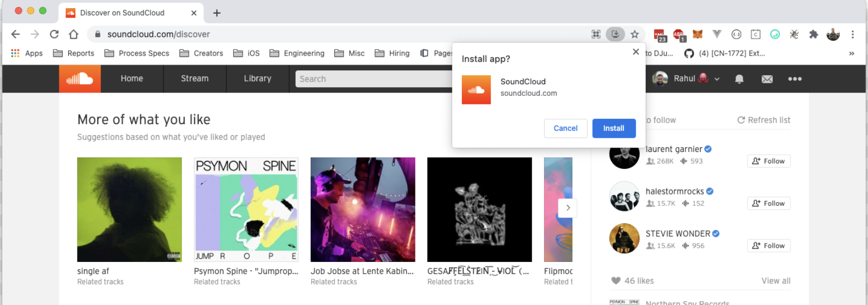Click 'Related tracks' under single af
Screen dimensions: 868x305
[100, 282]
